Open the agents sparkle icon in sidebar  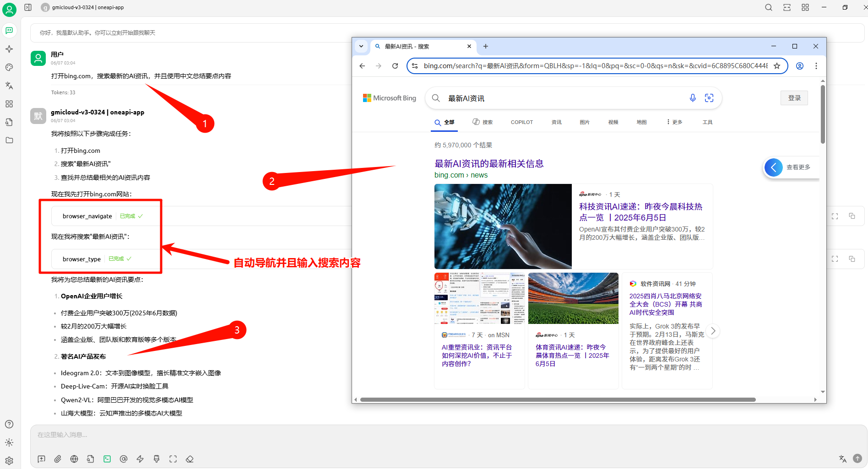pyautogui.click(x=9, y=49)
